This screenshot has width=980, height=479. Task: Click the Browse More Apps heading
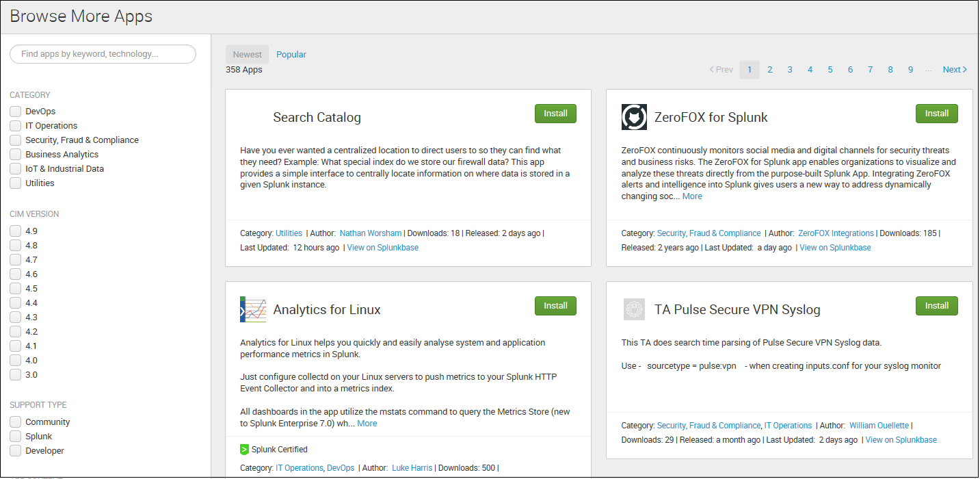[81, 16]
